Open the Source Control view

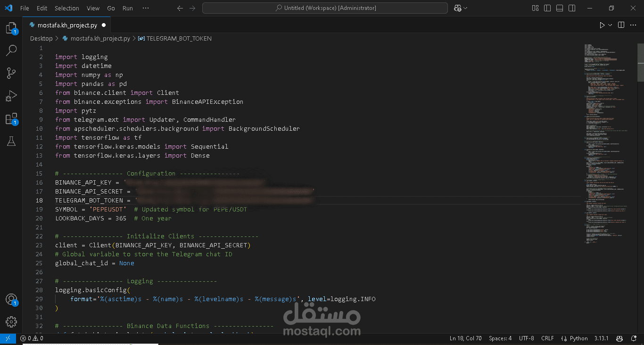11,73
